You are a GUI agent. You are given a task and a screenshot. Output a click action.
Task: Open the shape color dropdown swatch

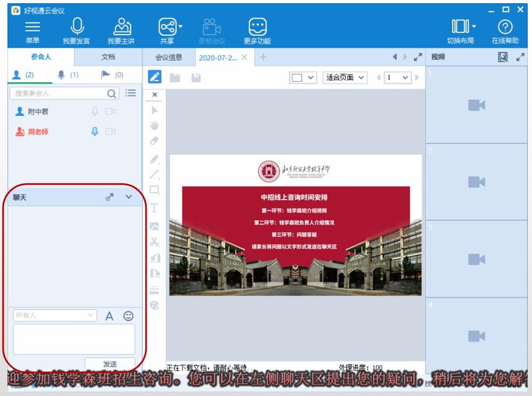303,78
